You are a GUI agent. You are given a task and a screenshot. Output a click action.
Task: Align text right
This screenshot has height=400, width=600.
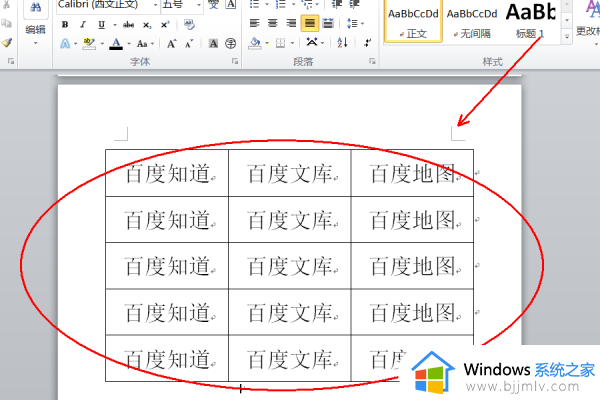point(291,23)
